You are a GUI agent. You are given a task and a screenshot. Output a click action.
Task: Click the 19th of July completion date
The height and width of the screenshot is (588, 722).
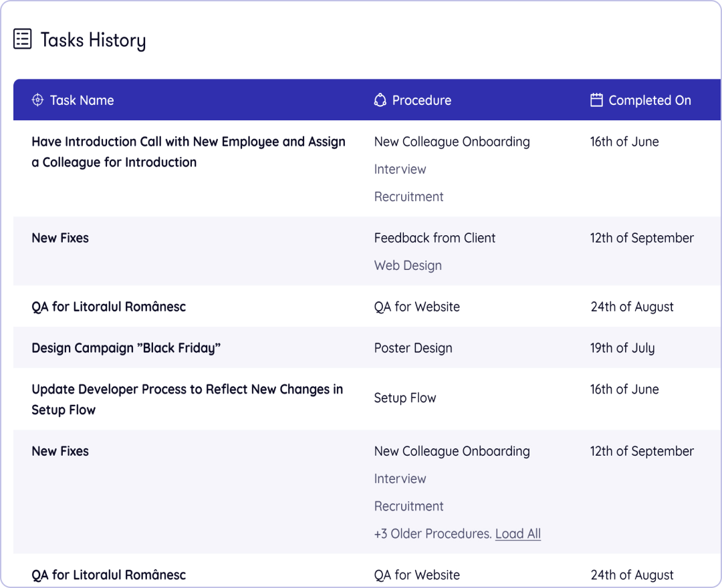click(x=622, y=348)
